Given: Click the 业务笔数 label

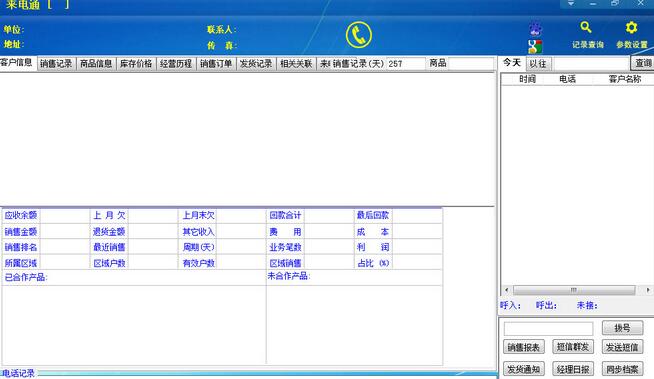Looking at the screenshot, I should point(285,247).
